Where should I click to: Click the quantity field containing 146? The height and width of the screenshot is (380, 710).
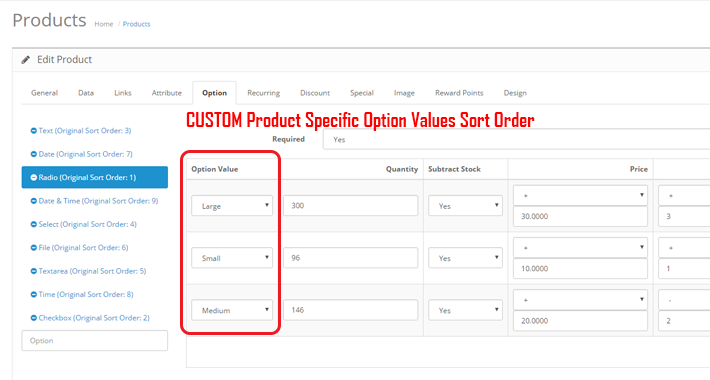[350, 310]
